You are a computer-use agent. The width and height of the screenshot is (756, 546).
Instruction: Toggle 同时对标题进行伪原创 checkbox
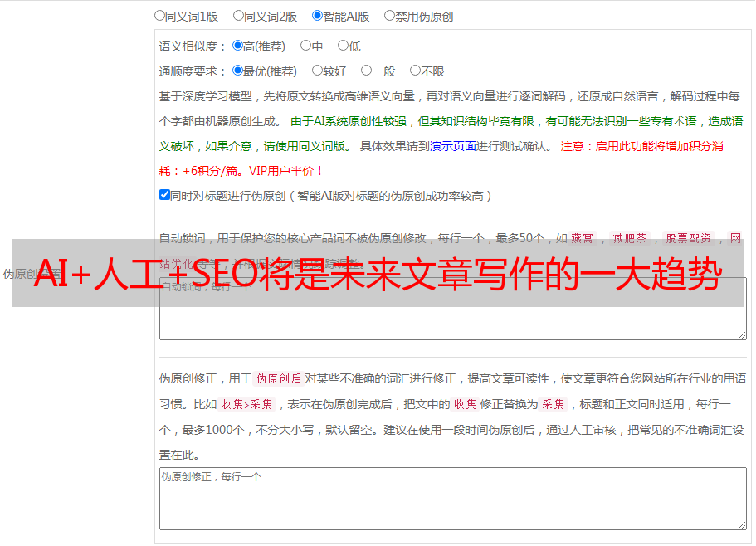164,195
